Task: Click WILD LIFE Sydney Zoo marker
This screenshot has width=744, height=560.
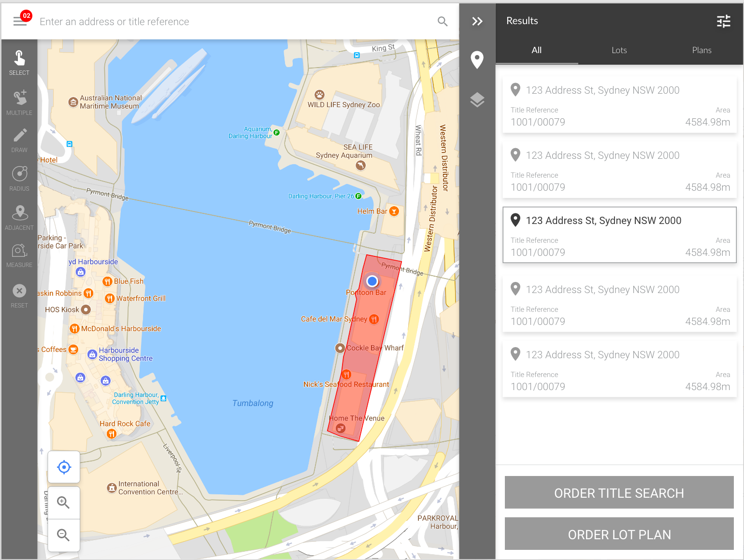Action: click(x=319, y=95)
